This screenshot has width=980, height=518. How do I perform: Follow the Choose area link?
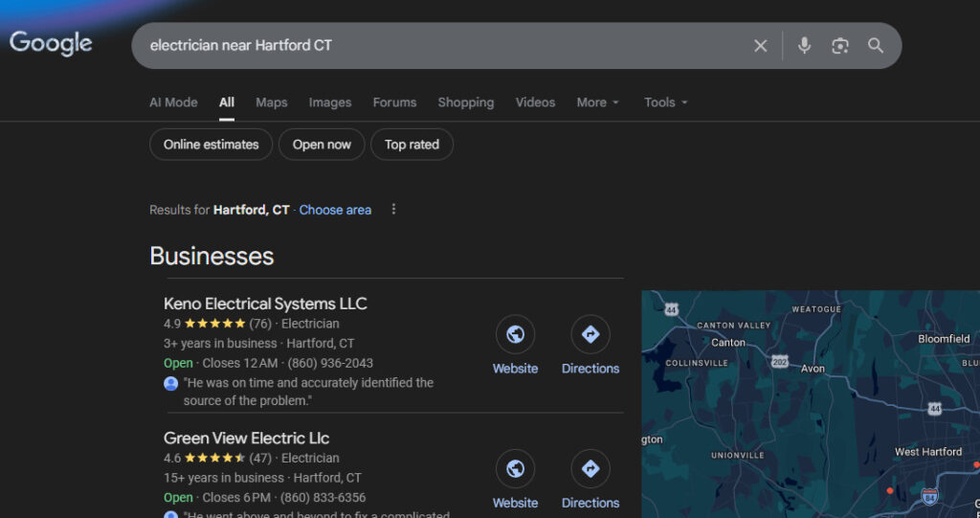(x=335, y=211)
